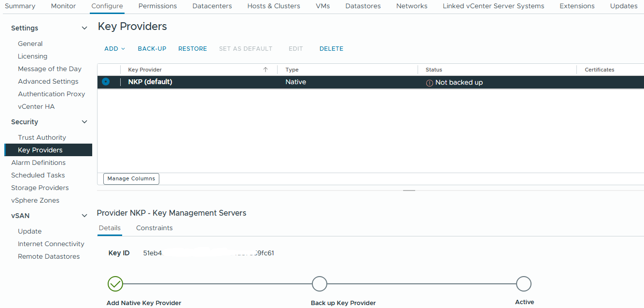Image resolution: width=644 pixels, height=308 pixels.
Task: Open vSphere Zones
Action: (x=35, y=200)
